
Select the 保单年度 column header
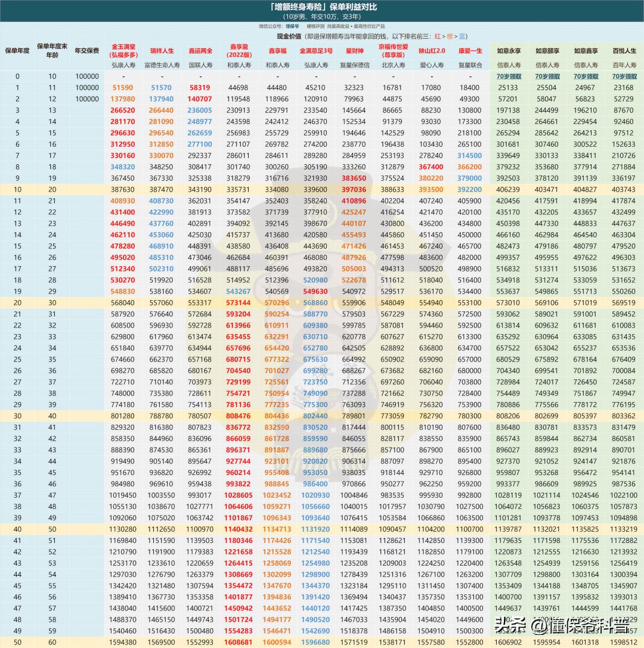[17, 51]
